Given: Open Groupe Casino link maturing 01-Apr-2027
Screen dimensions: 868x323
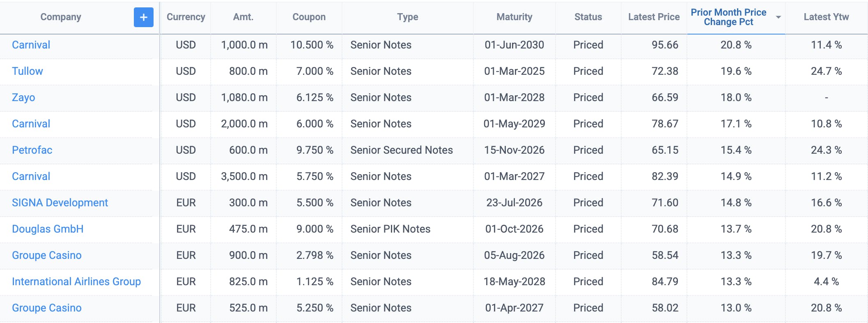Looking at the screenshot, I should click(47, 308).
